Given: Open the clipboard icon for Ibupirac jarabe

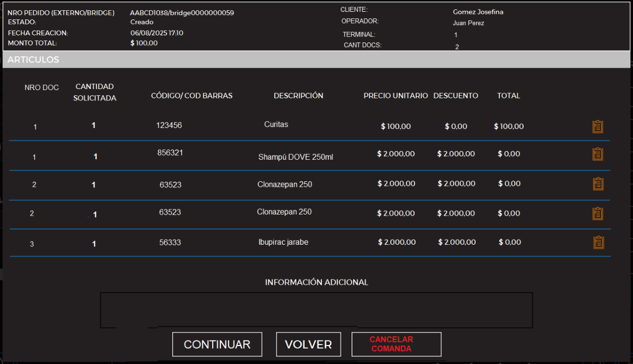Looking at the screenshot, I should (598, 243).
